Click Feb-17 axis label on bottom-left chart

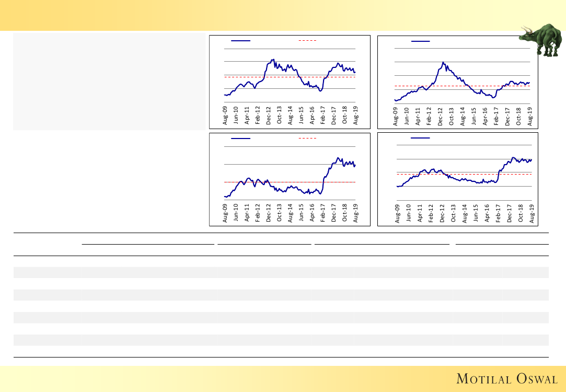tap(323, 214)
